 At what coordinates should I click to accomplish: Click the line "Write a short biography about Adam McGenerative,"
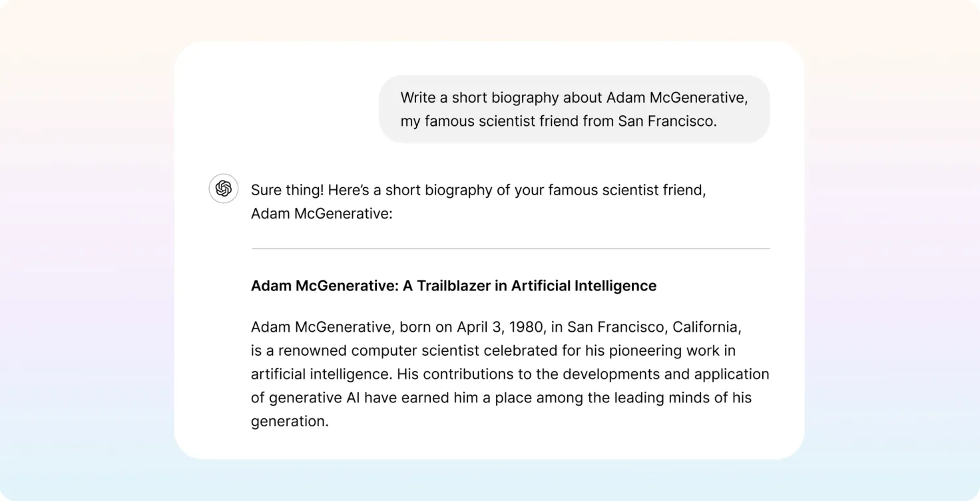pos(574,97)
